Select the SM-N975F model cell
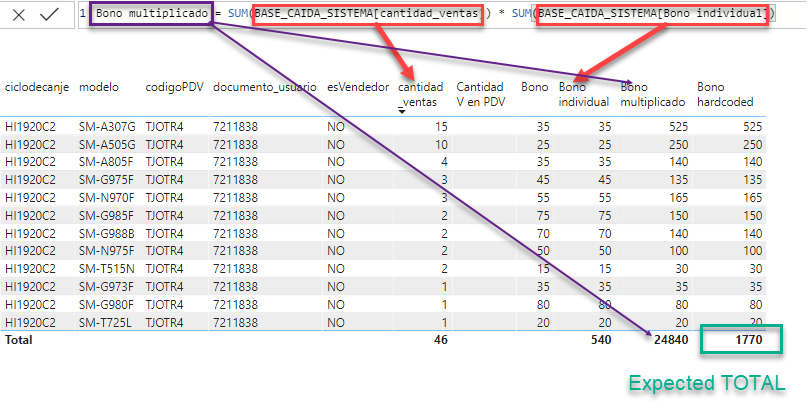 106,251
